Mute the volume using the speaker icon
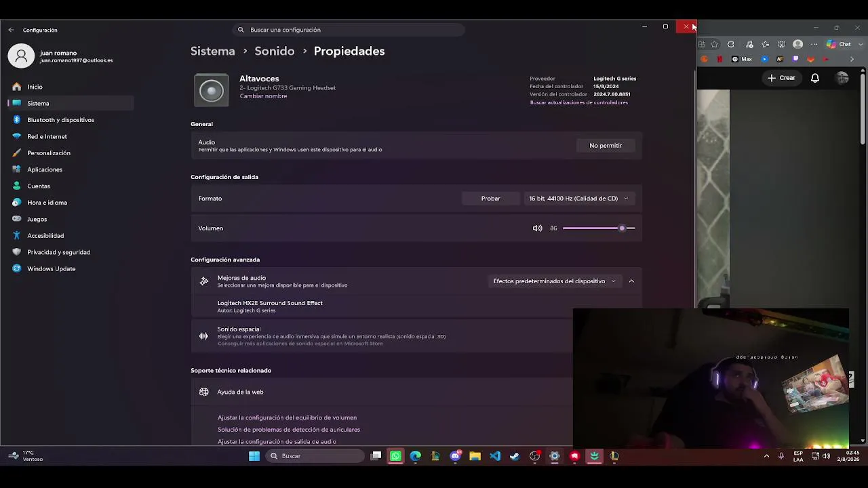Screen dimensions: 868x488 coord(537,228)
